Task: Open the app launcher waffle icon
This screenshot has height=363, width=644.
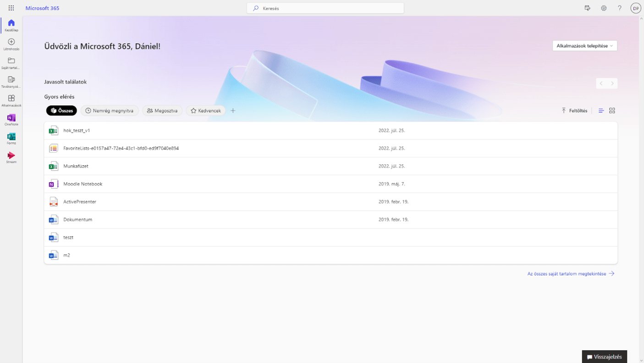Action: pos(11,8)
